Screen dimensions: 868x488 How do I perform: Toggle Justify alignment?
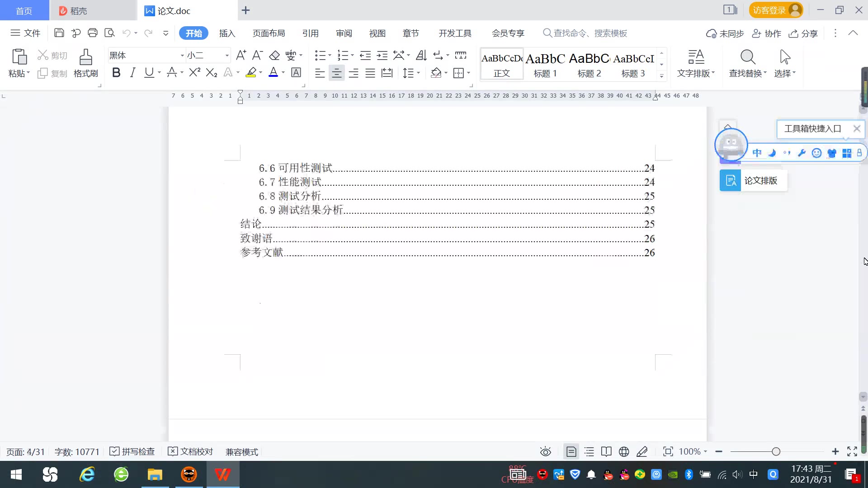coord(370,73)
